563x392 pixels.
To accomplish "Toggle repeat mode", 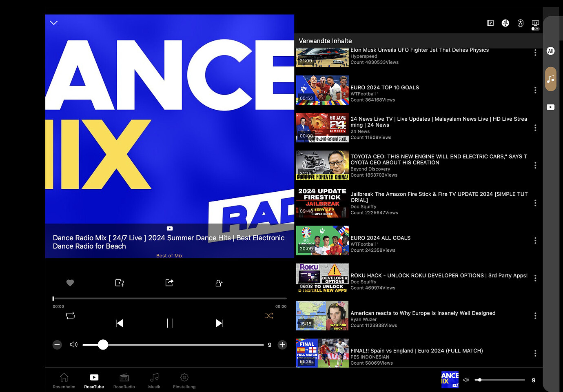I will [70, 316].
